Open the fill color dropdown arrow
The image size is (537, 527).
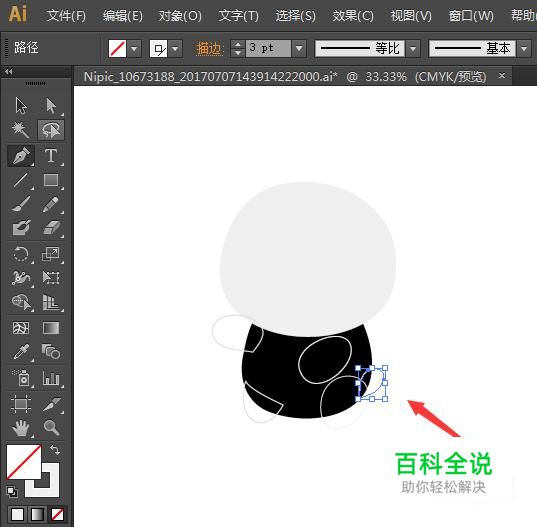[x=134, y=49]
